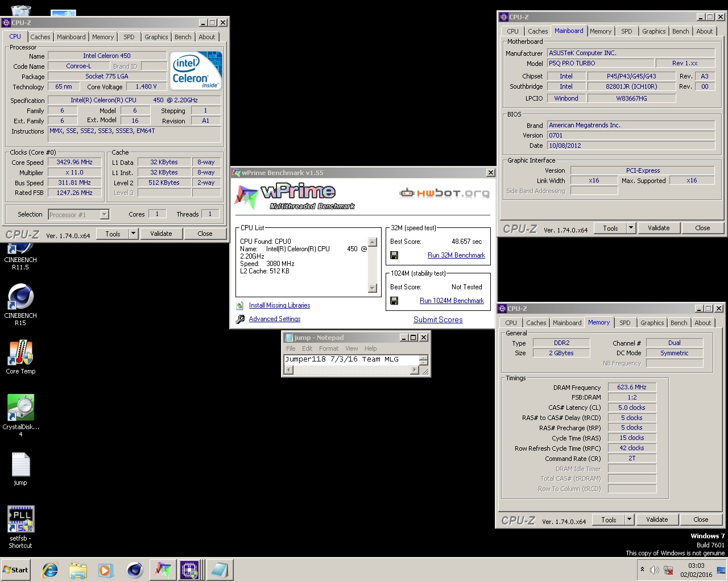Image resolution: width=728 pixels, height=582 pixels.
Task: Click Run 1024M Benchmark link
Action: click(x=452, y=301)
